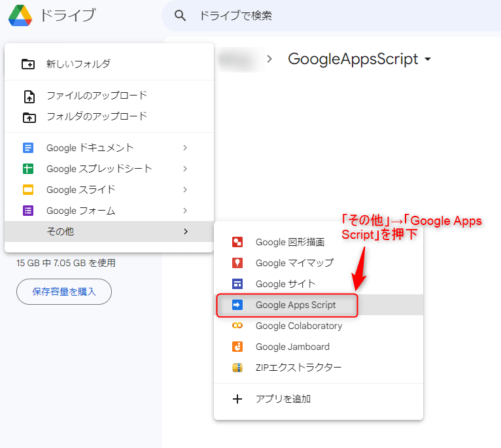This screenshot has height=448, width=501.
Task: Choose ZIPエクストラクター from submenu
Action: pyautogui.click(x=319, y=368)
